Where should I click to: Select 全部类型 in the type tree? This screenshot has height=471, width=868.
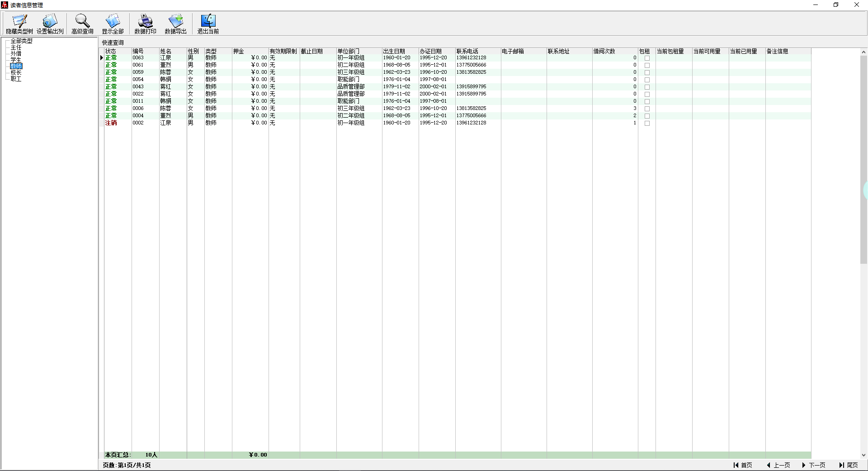(21, 41)
